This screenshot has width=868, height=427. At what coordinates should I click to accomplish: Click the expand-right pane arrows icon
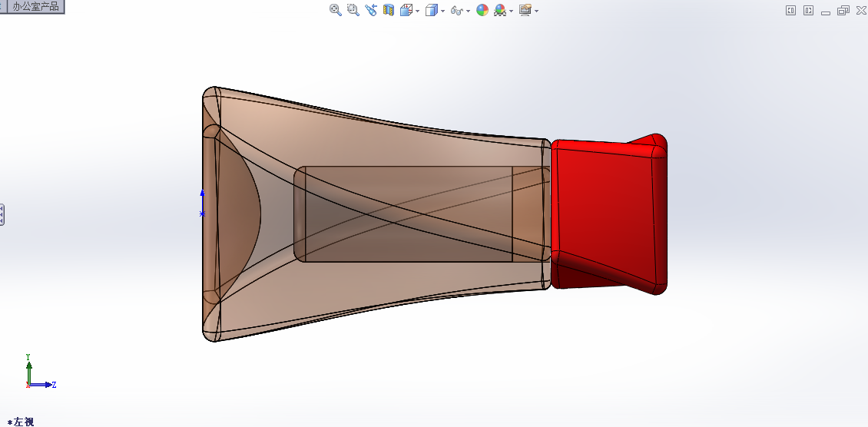click(809, 11)
